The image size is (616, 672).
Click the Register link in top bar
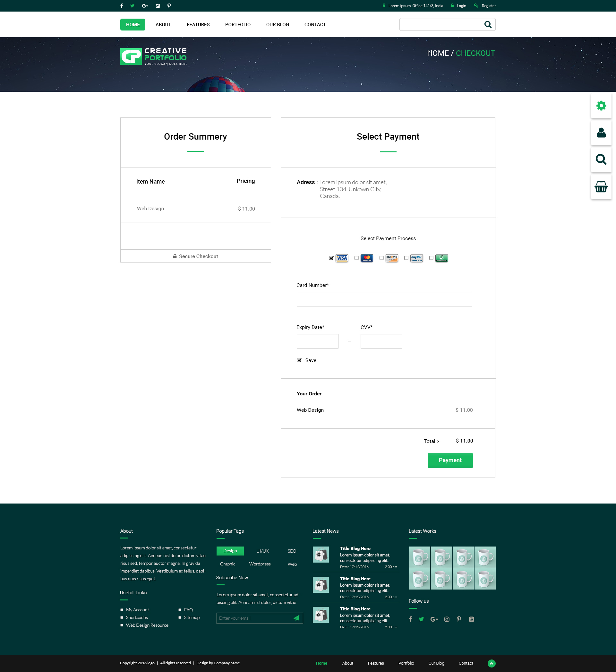pyautogui.click(x=488, y=6)
